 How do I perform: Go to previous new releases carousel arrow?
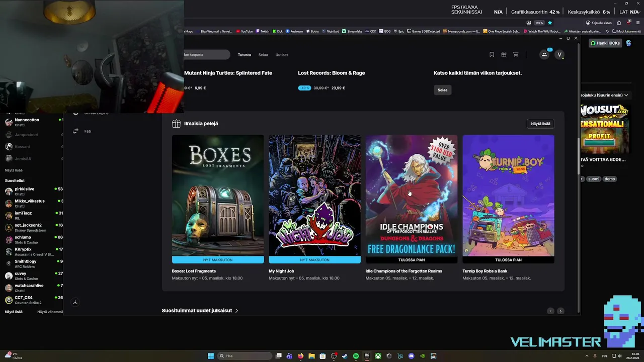[x=550, y=311]
